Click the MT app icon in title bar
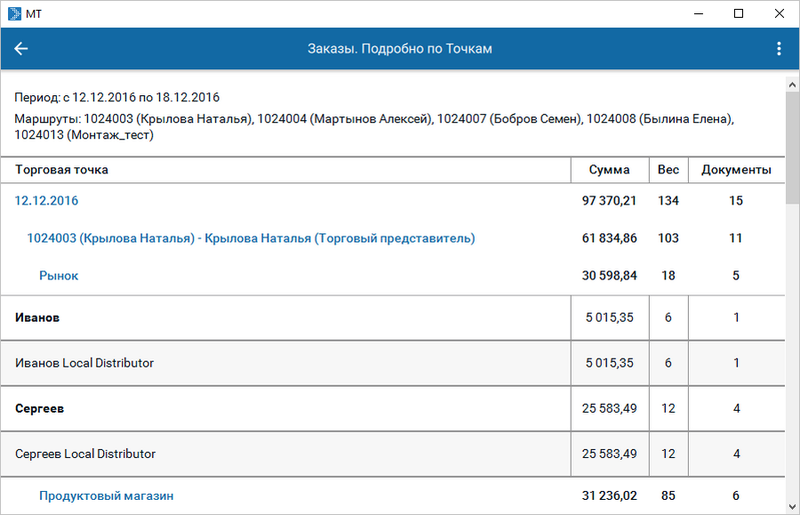The width and height of the screenshot is (800, 515). coord(14,14)
